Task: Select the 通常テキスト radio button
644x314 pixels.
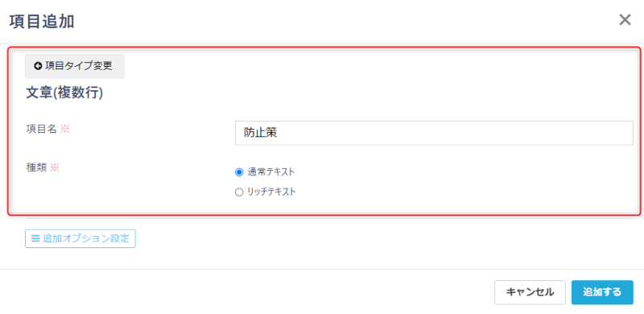Action: pyautogui.click(x=239, y=172)
